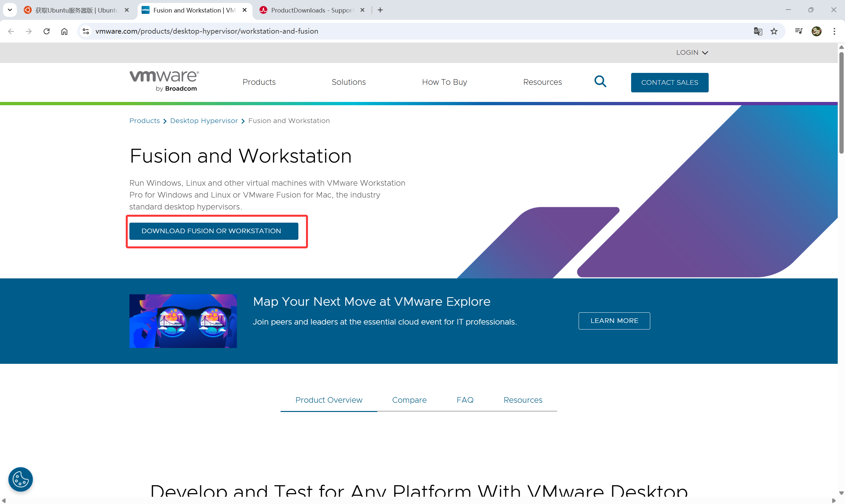845x504 pixels.
Task: Open Chrome three-dot menu
Action: point(834,31)
